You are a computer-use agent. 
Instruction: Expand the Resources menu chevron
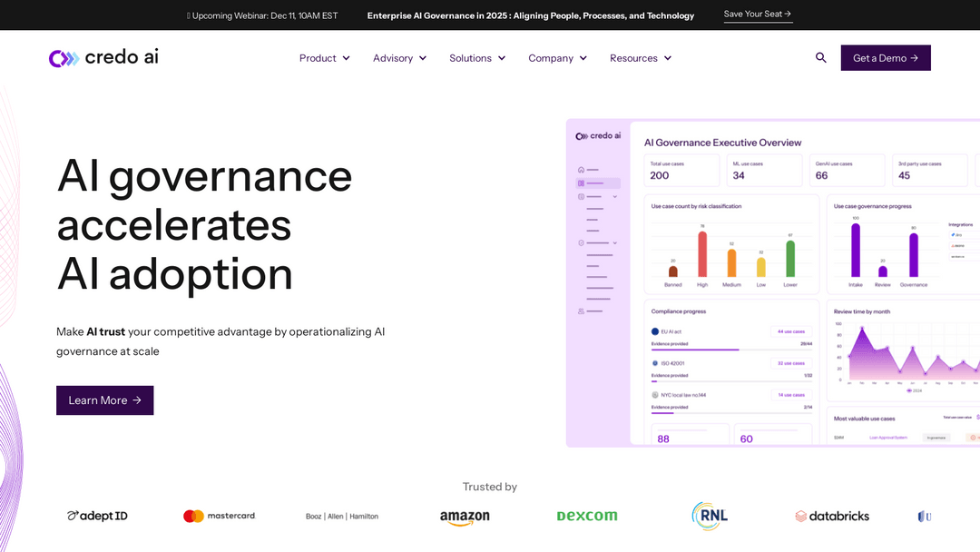pos(668,58)
